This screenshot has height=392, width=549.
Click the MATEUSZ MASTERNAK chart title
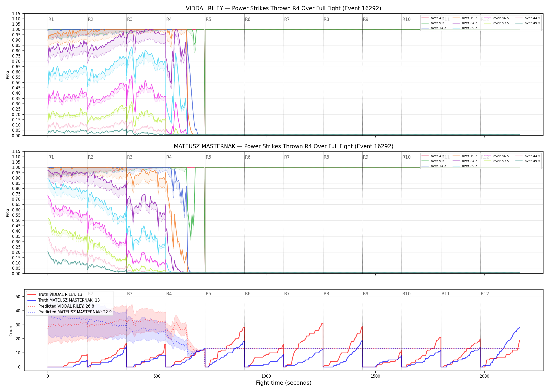(x=283, y=146)
